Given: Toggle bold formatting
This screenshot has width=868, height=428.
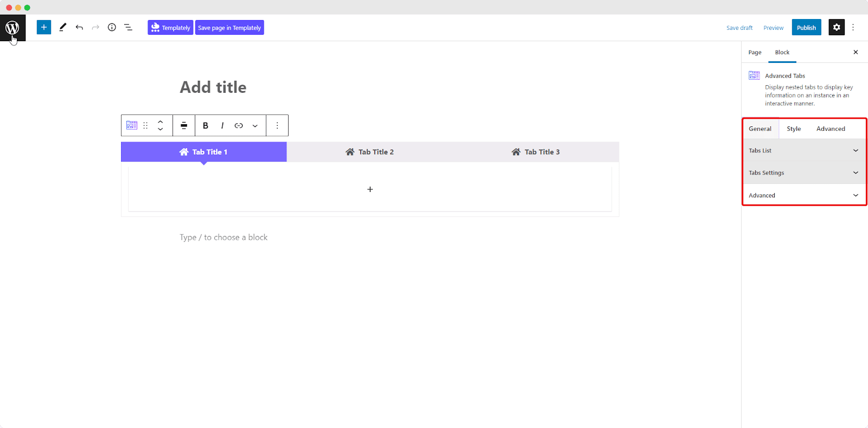Looking at the screenshot, I should [x=206, y=125].
